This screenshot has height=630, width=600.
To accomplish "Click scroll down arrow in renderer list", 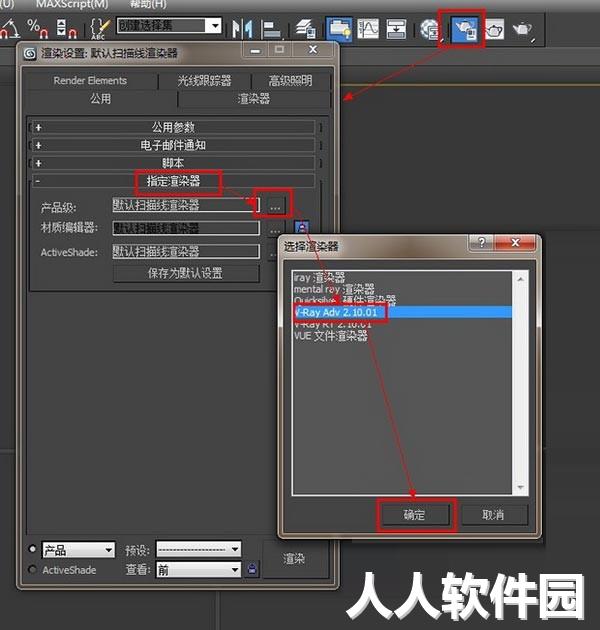I will point(520,487).
